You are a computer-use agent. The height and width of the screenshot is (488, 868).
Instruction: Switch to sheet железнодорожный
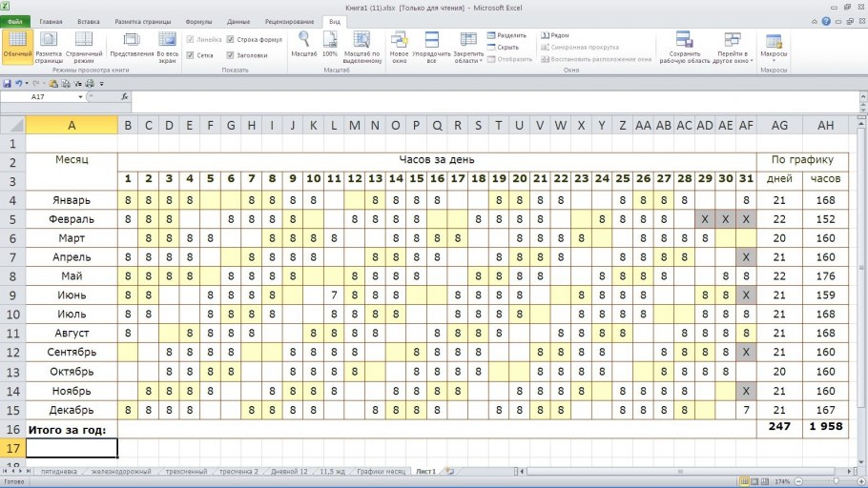point(121,472)
